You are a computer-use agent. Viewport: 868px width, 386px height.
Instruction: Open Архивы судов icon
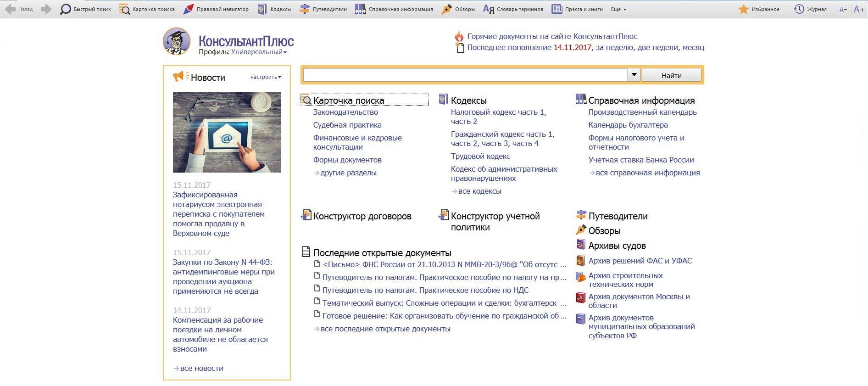(581, 244)
